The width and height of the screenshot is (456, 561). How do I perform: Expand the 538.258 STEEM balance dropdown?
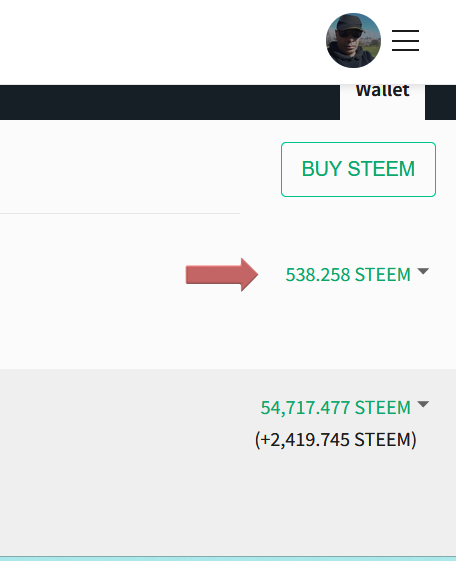pos(357,275)
